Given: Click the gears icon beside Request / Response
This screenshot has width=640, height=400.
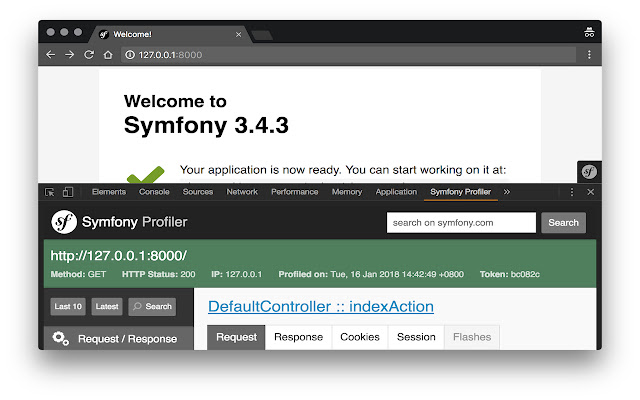Looking at the screenshot, I should point(61,338).
